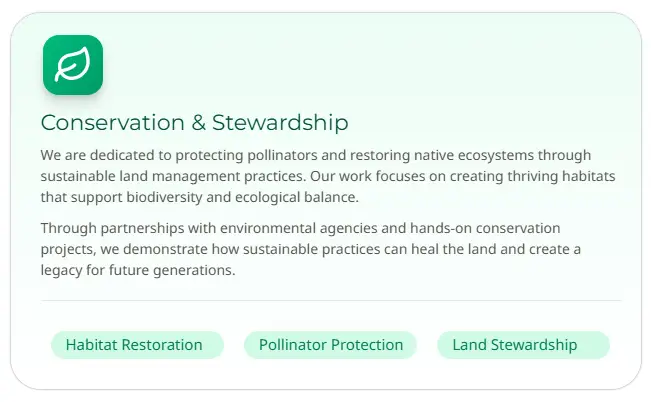Click the Conservation & Stewardship heading
The height and width of the screenshot is (402, 651).
click(x=194, y=123)
